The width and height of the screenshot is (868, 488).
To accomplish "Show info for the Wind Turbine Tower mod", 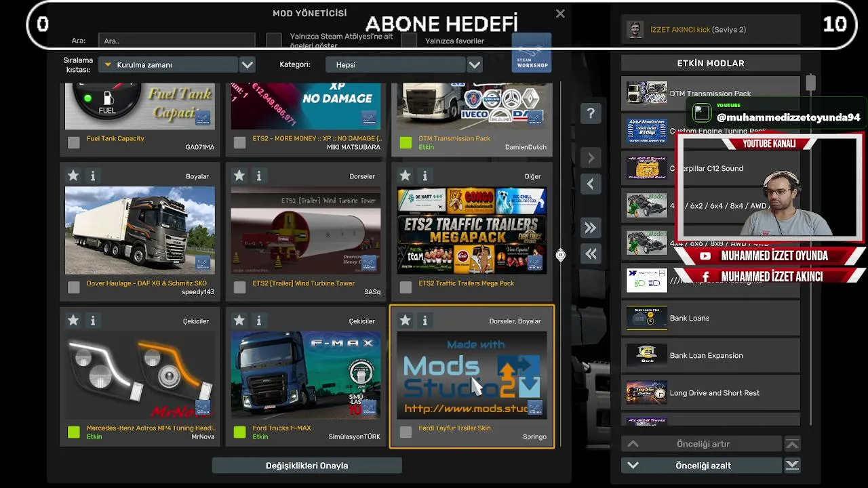I will 259,176.
